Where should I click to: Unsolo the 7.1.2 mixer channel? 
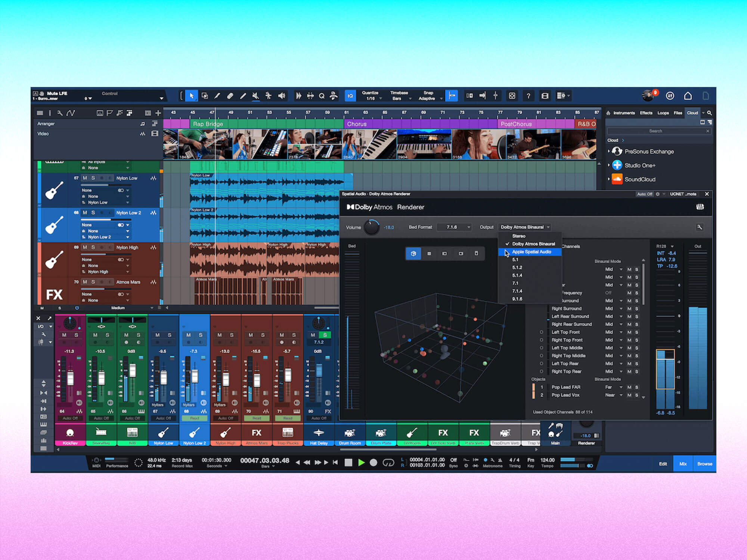pos(325,335)
